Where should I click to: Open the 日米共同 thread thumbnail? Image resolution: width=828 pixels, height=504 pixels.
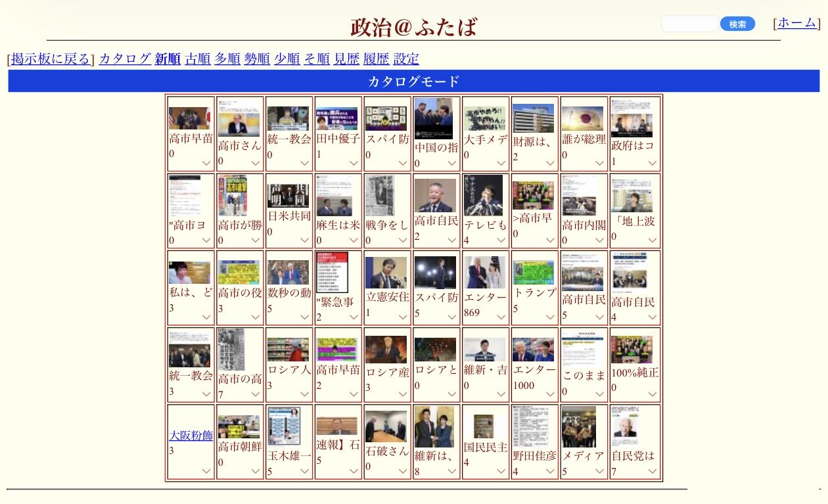coord(288,196)
